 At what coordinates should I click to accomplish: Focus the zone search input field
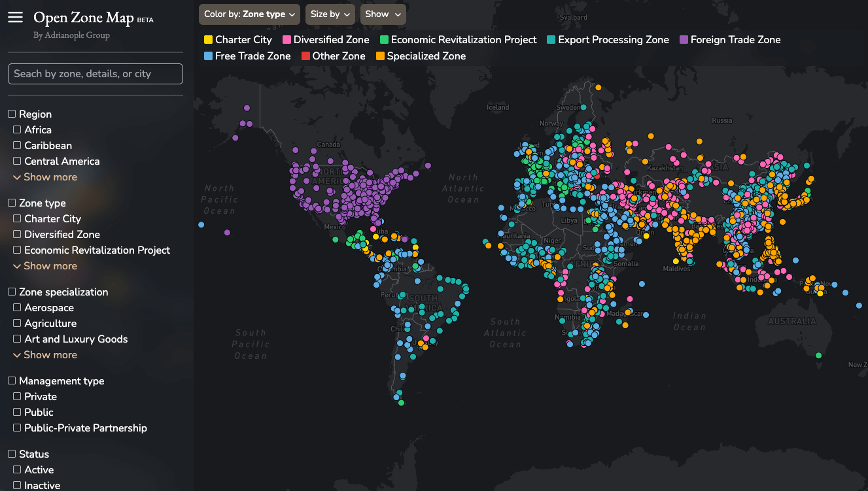tap(95, 74)
